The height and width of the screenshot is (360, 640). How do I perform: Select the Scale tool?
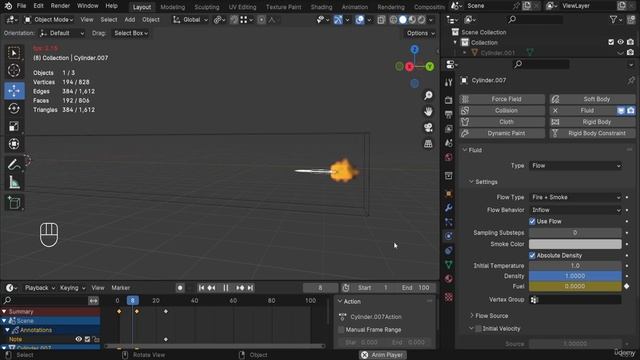14,126
